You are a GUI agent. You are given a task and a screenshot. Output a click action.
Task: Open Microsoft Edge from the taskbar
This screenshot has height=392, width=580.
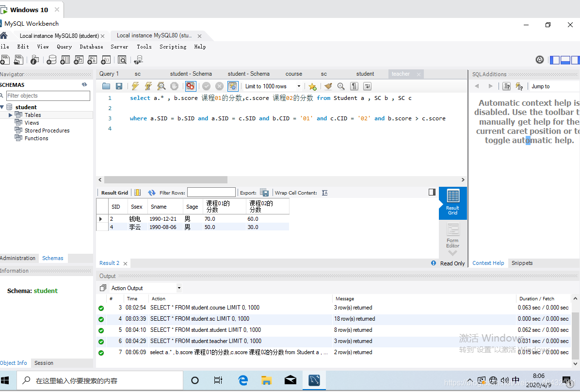tap(243, 380)
